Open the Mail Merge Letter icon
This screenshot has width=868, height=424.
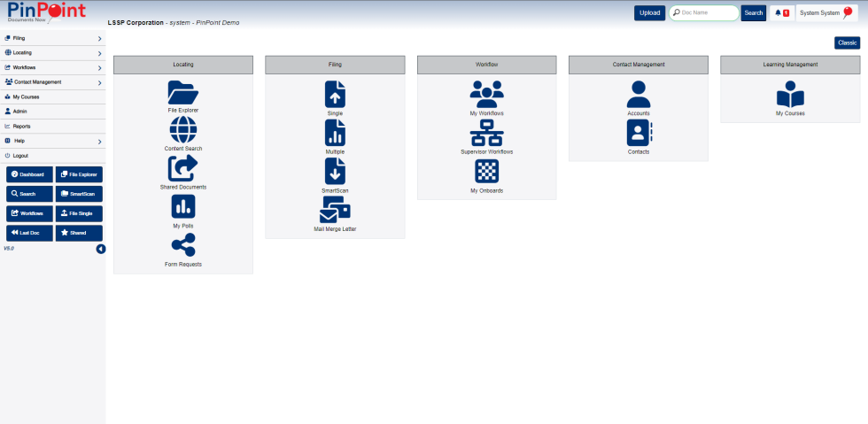click(335, 210)
